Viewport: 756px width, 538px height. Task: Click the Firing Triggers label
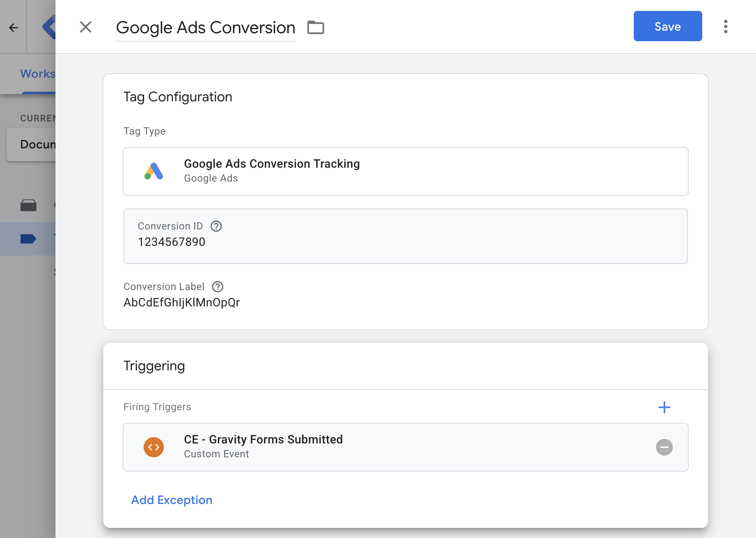point(157,407)
